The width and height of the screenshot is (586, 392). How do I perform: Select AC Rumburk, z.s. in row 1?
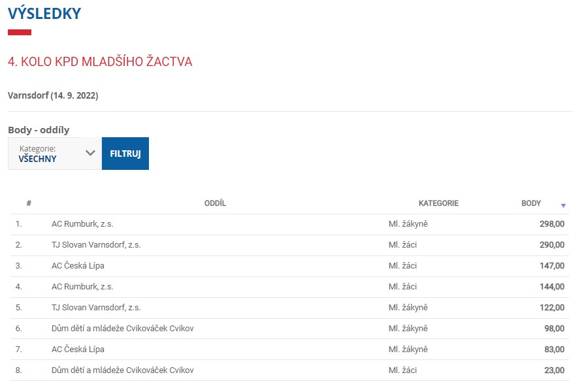[82, 224]
